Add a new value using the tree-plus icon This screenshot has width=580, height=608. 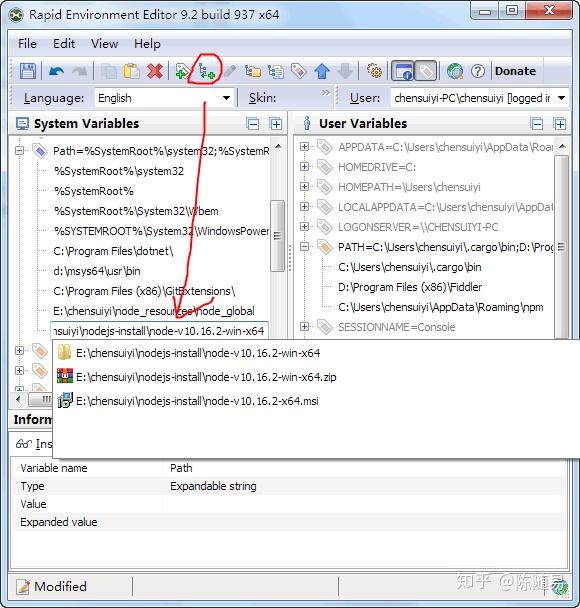(206, 71)
